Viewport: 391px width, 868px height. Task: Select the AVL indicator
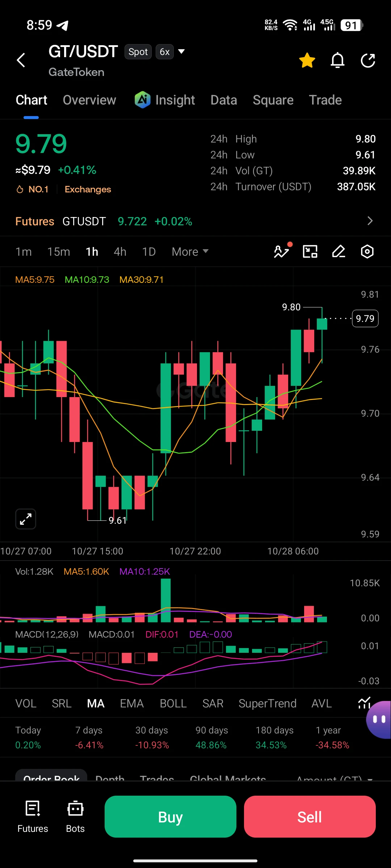click(321, 703)
